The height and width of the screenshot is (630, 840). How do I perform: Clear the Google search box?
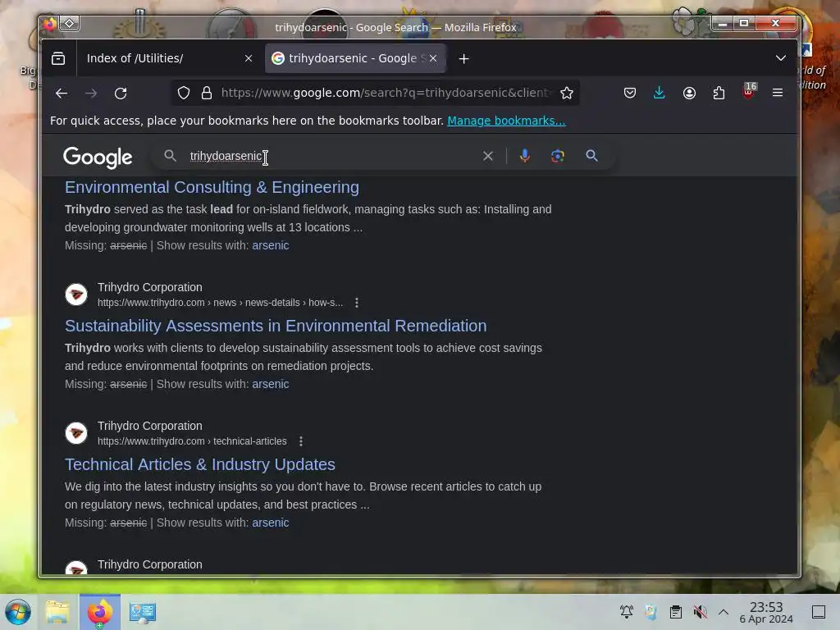pos(488,156)
